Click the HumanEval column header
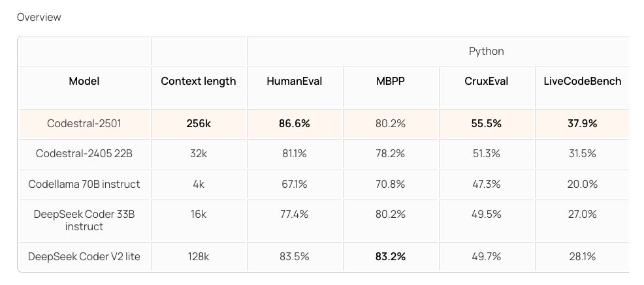644x285 pixels. coord(295,81)
